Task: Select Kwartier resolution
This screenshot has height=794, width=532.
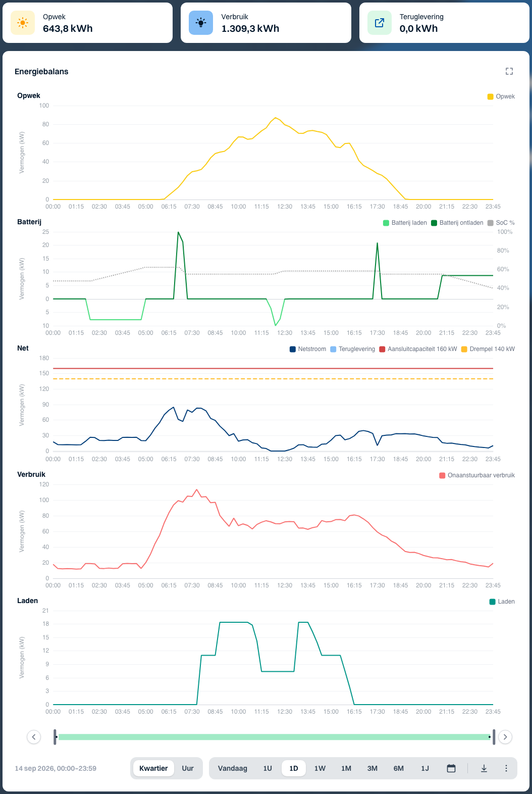Action: [x=153, y=768]
